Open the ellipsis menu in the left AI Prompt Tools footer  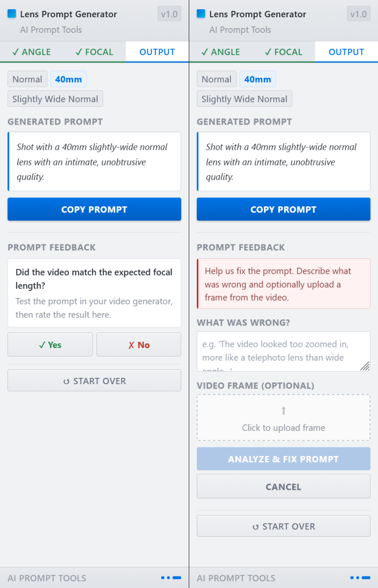point(170,578)
